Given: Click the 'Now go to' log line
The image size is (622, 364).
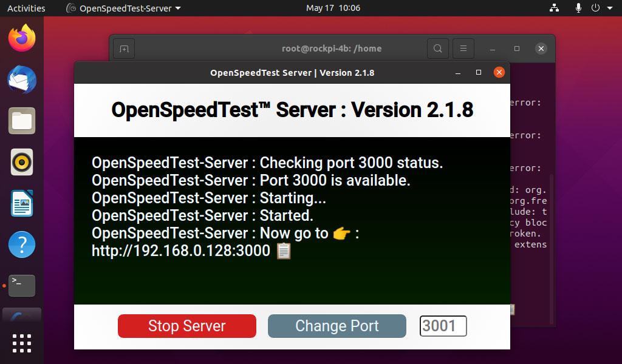Looking at the screenshot, I should (225, 234).
